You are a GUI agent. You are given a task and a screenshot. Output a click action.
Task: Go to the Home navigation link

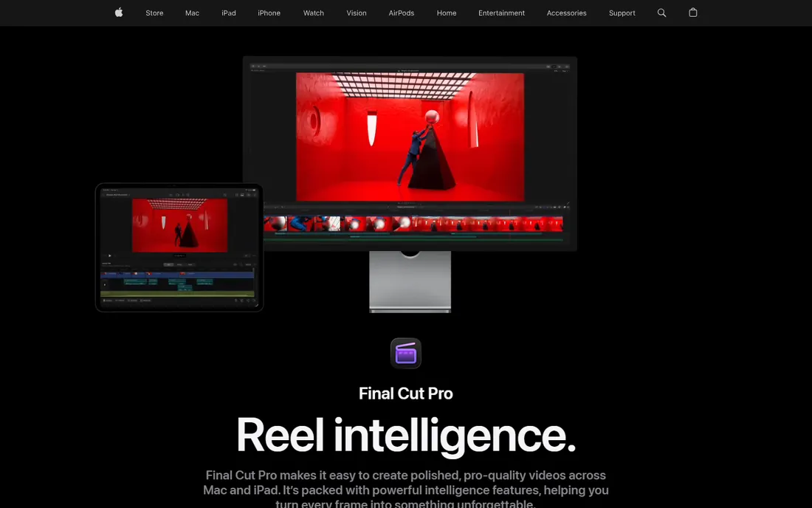(x=447, y=13)
